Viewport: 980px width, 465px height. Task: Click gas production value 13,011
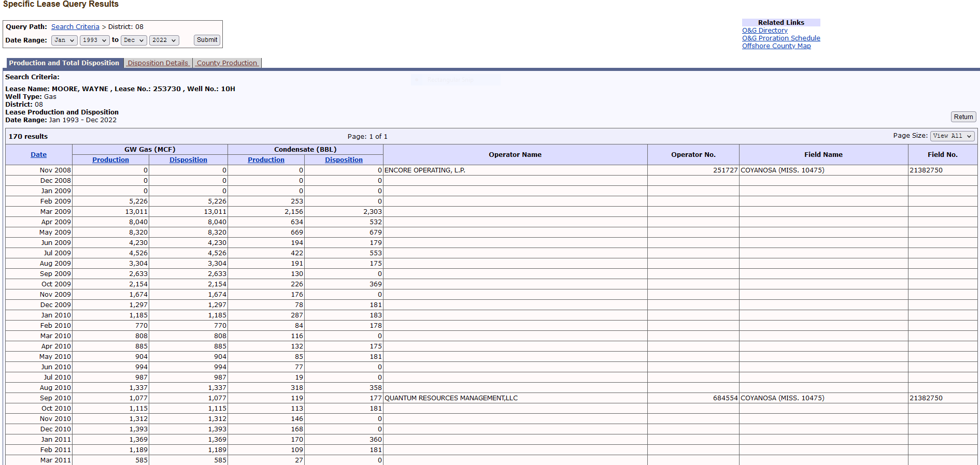pos(136,212)
